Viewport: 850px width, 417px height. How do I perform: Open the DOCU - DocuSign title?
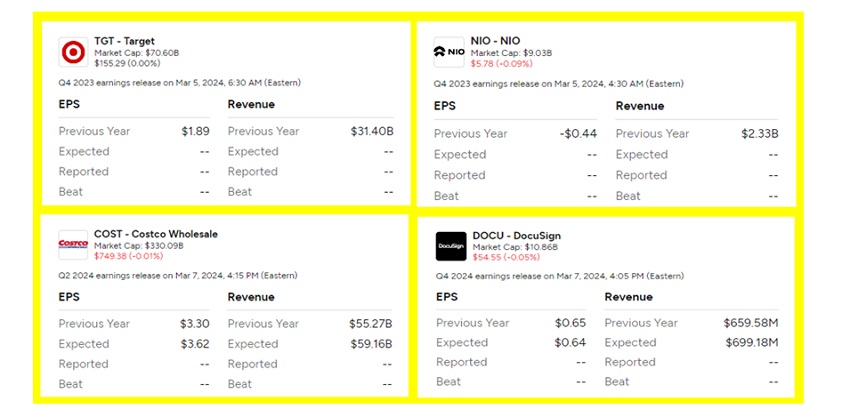tap(517, 236)
